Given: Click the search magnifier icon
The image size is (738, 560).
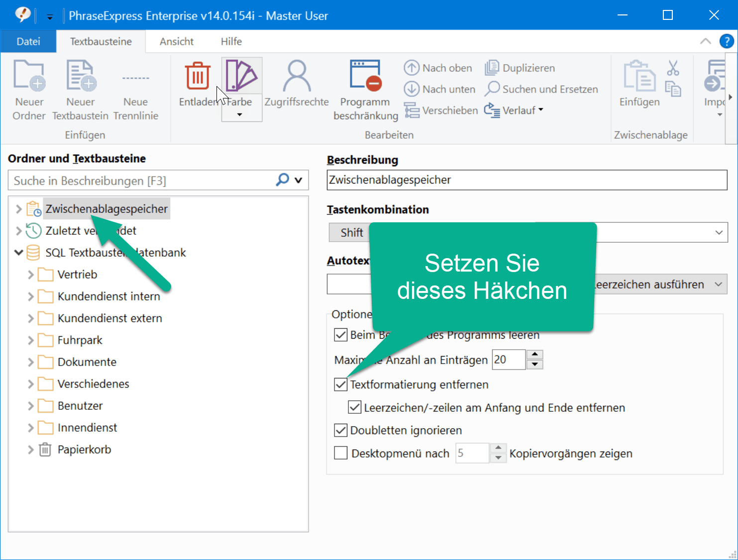Looking at the screenshot, I should (x=283, y=180).
